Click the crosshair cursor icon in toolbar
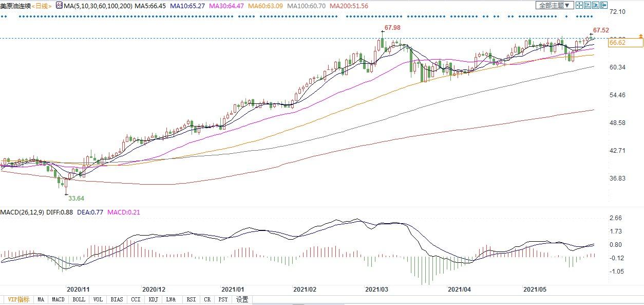Screen dimensions: 644x305 point(579,5)
